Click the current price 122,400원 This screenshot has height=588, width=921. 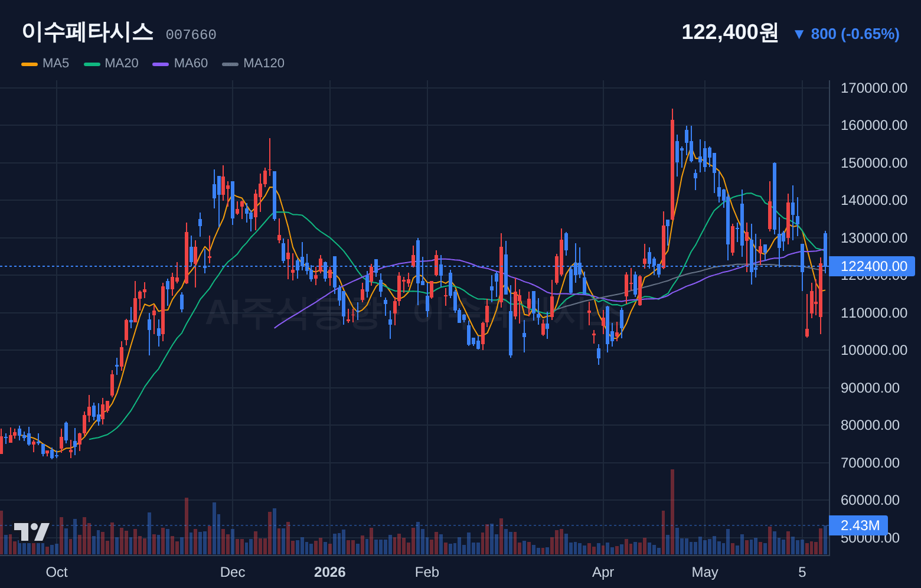click(x=730, y=32)
